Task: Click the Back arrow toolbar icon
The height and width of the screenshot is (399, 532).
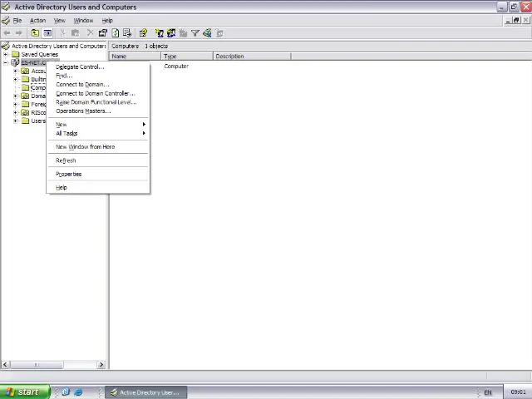Action: (7, 33)
